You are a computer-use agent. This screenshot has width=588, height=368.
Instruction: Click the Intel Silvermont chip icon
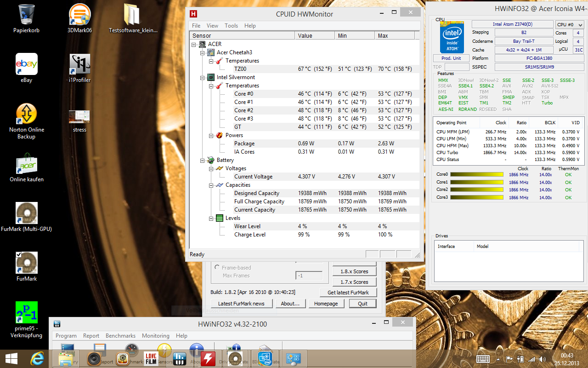click(x=211, y=77)
